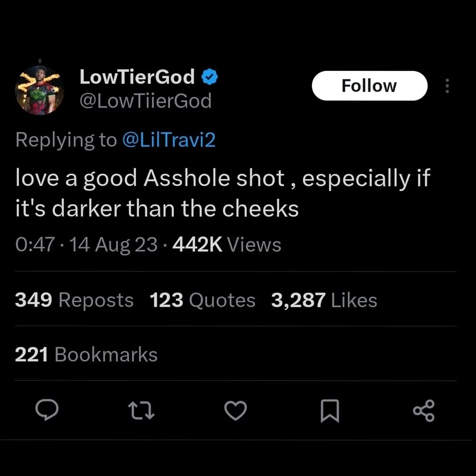Show the 3,287 Likes list
The width and height of the screenshot is (476, 476).
pos(324,300)
